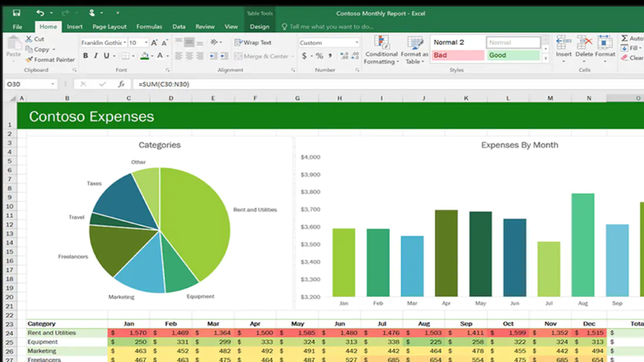The width and height of the screenshot is (644, 362).
Task: Click the Select All corner triangle
Action: pyautogui.click(x=13, y=98)
